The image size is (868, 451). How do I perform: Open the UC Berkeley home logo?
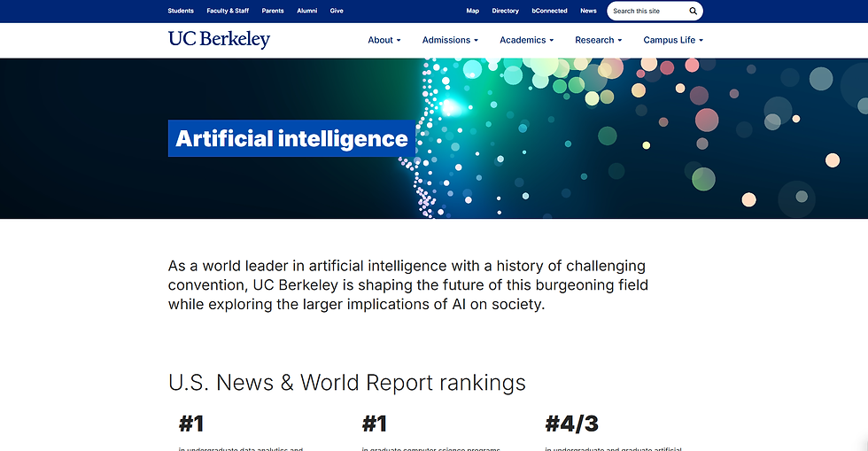pyautogui.click(x=220, y=39)
